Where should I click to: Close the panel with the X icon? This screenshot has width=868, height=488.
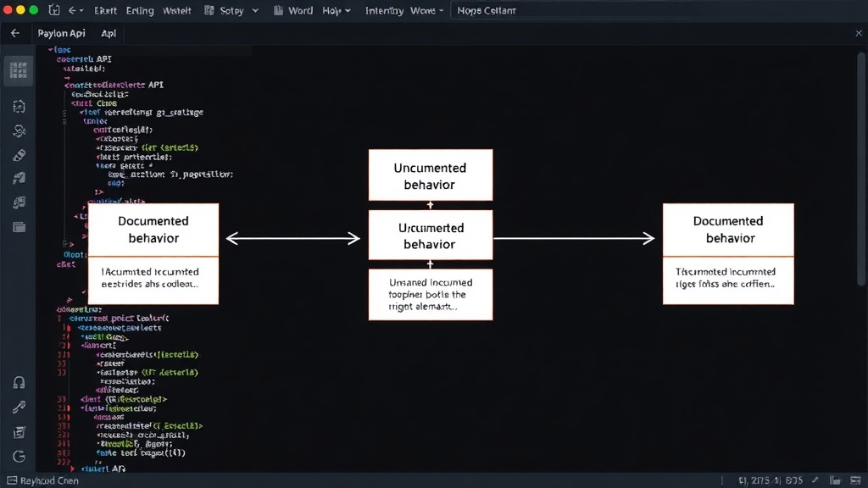coord(859,33)
